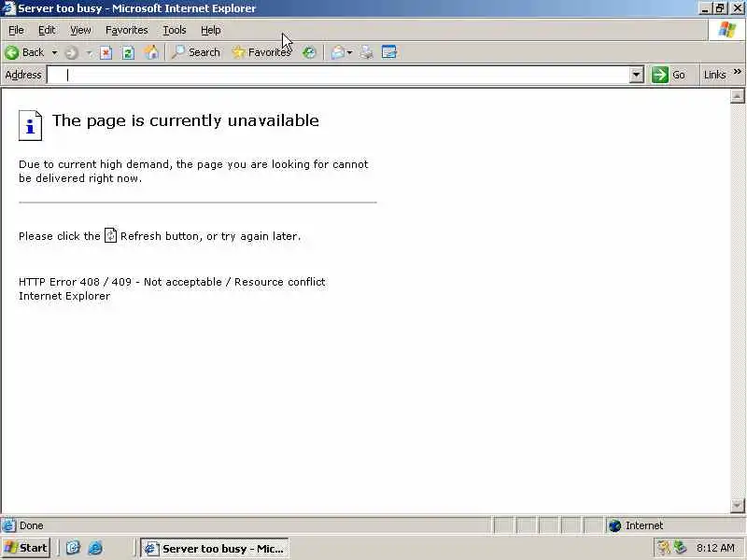The width and height of the screenshot is (747, 560).
Task: Close the Internet Explorer window
Action: point(737,8)
